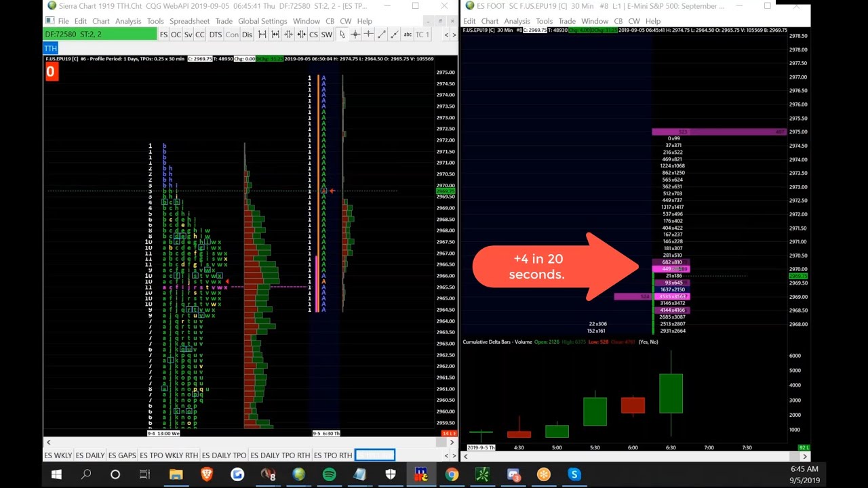Select the ray drawing tool
868x488 pixels.
[x=394, y=35]
